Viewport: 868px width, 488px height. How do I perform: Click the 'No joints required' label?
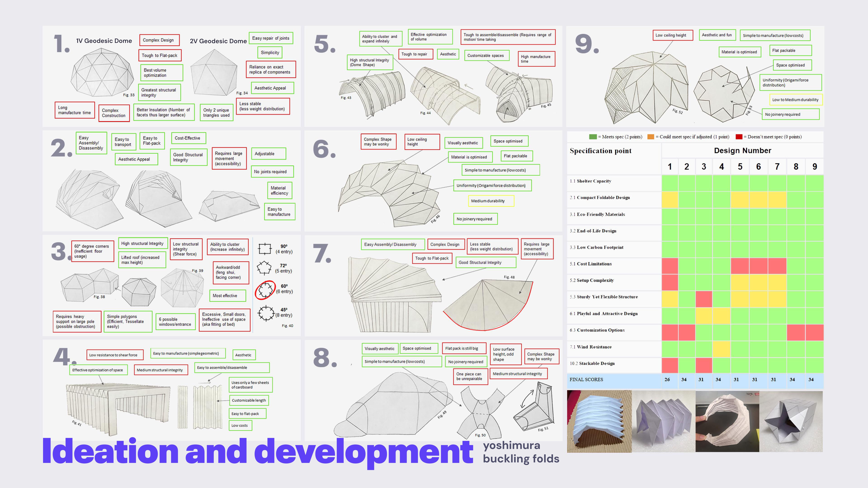(x=272, y=171)
